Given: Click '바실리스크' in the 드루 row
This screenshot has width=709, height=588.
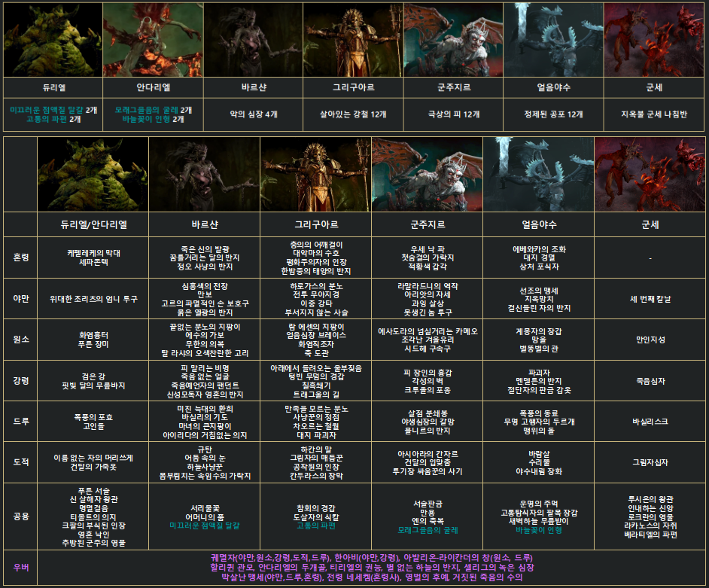Looking at the screenshot, I should pos(650,422).
